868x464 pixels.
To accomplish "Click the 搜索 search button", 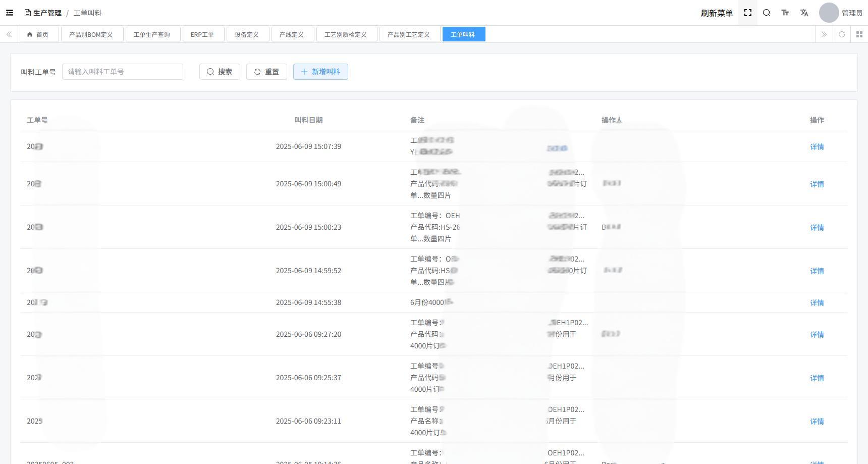I will point(220,72).
